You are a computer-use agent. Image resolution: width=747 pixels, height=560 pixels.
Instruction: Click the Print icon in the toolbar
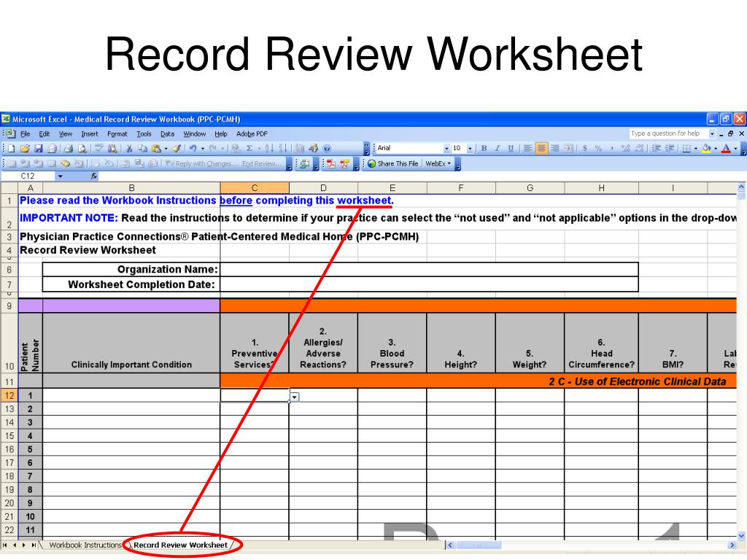(x=69, y=149)
